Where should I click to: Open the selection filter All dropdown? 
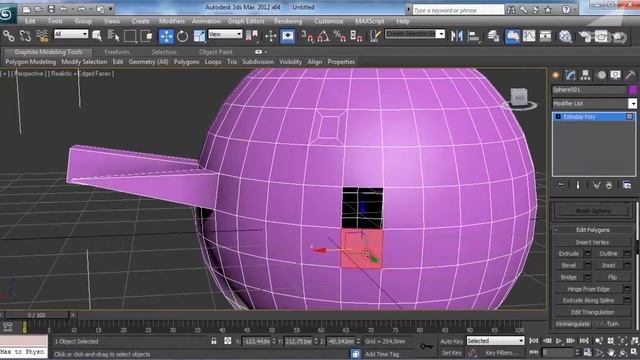click(71, 34)
